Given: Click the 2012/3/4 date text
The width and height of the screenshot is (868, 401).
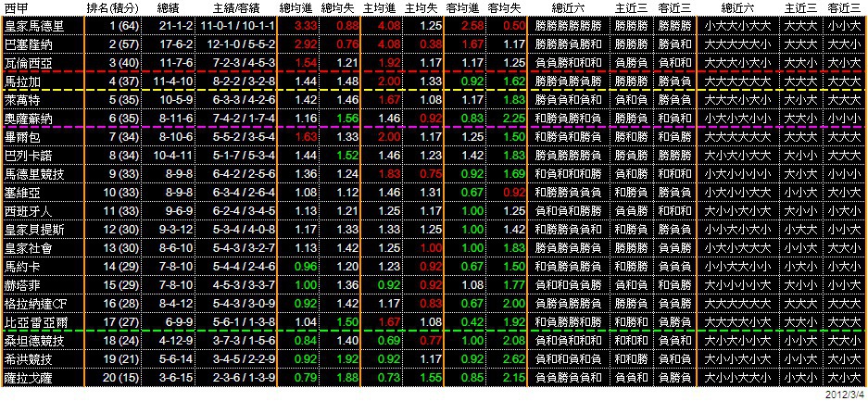Looking at the screenshot, I should pos(845,395).
